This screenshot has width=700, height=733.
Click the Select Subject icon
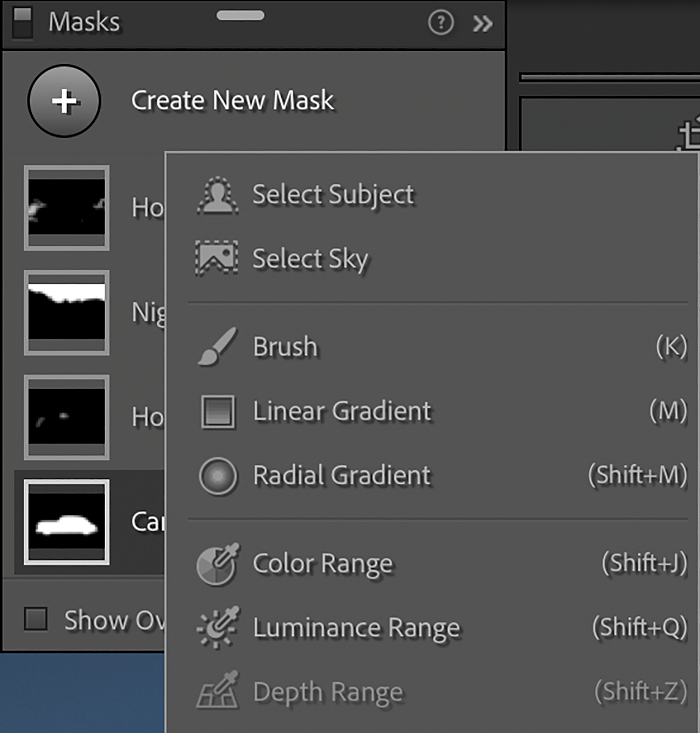217,195
